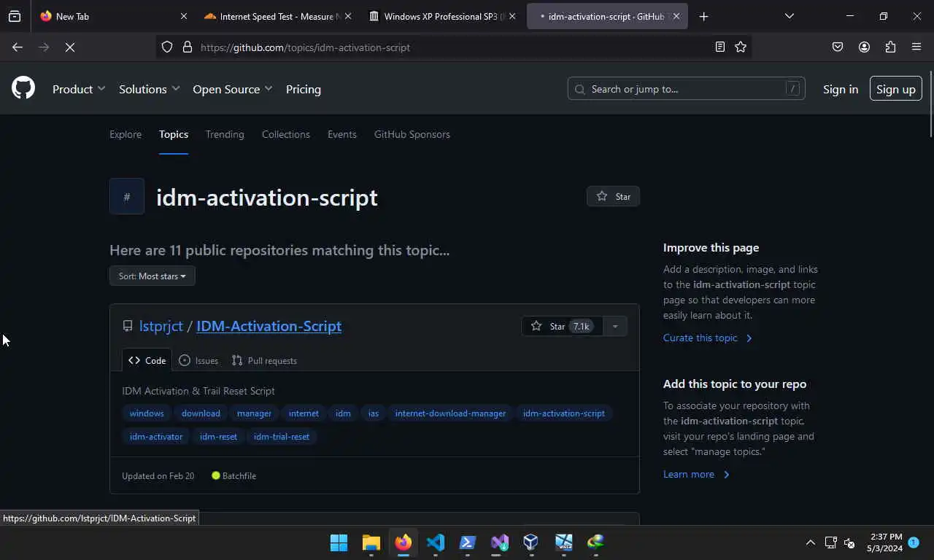Click the internet-download-manager topic tag
Image resolution: width=934 pixels, height=560 pixels.
tap(450, 413)
